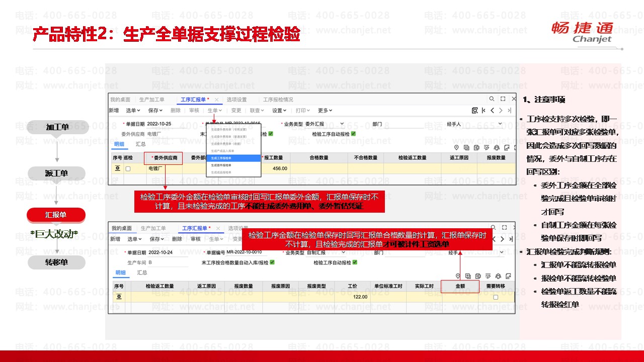Click row action icon beside 电镀厂 row

[117, 168]
